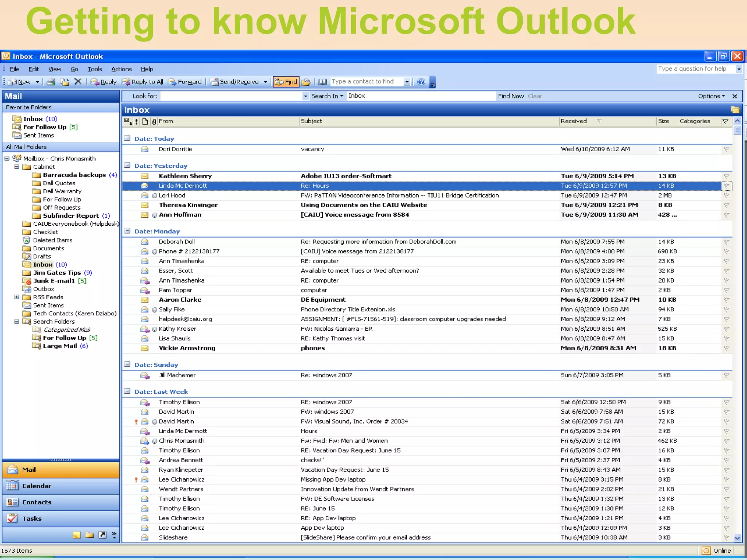This screenshot has height=560, width=747.
Task: Click the Find Now button
Action: [511, 96]
